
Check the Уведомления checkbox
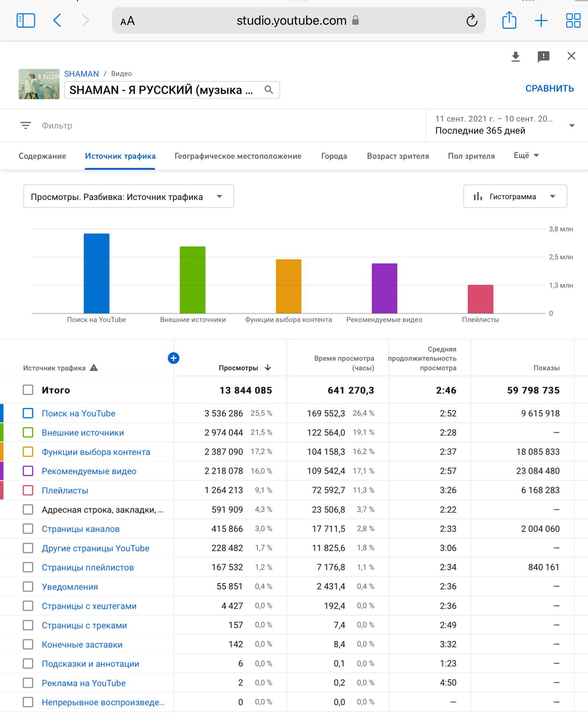28,587
